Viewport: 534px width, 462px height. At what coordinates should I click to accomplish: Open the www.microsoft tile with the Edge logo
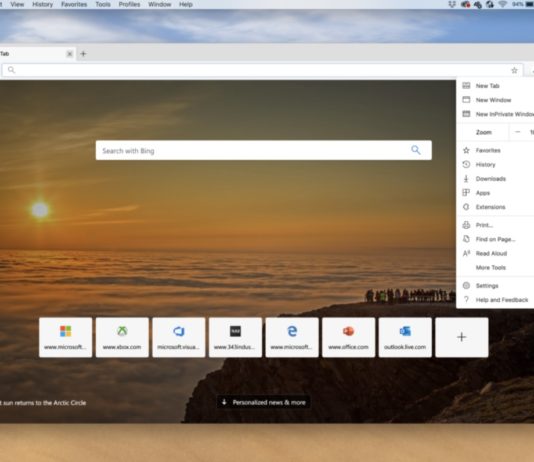coord(292,337)
